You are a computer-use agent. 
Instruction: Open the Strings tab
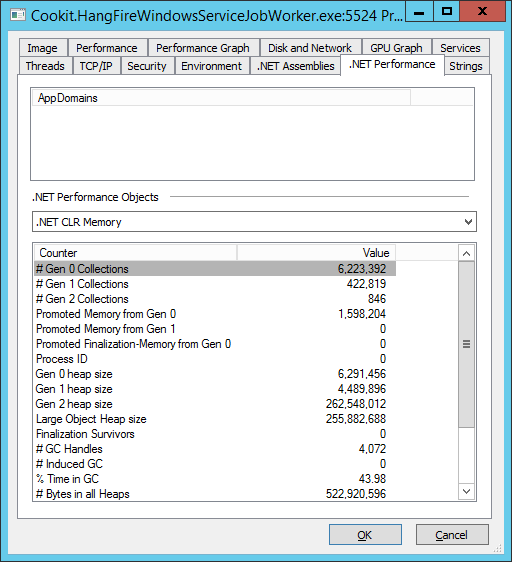[x=466, y=66]
